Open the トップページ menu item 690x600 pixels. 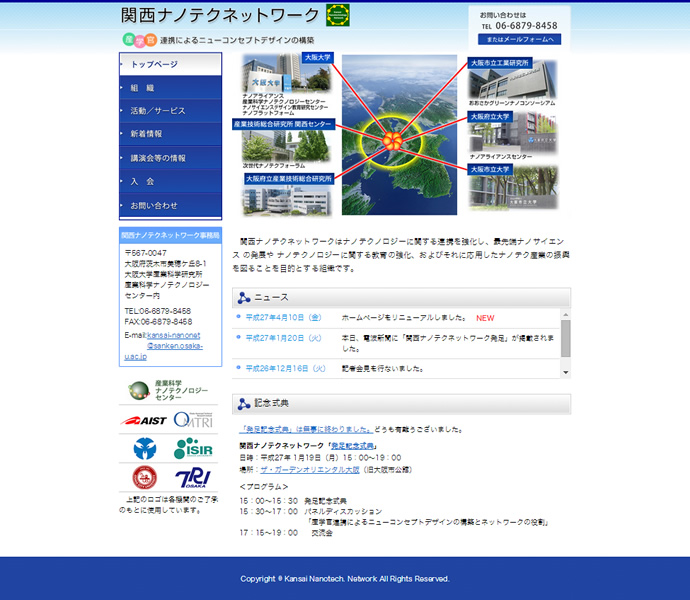[170, 64]
